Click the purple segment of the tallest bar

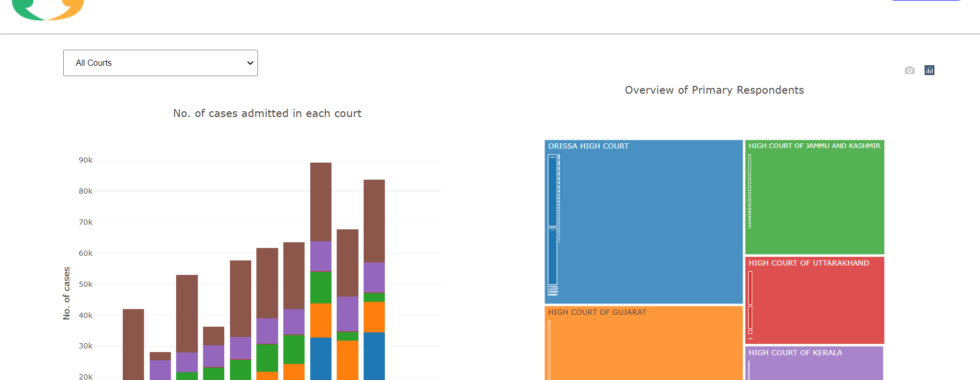click(x=321, y=256)
